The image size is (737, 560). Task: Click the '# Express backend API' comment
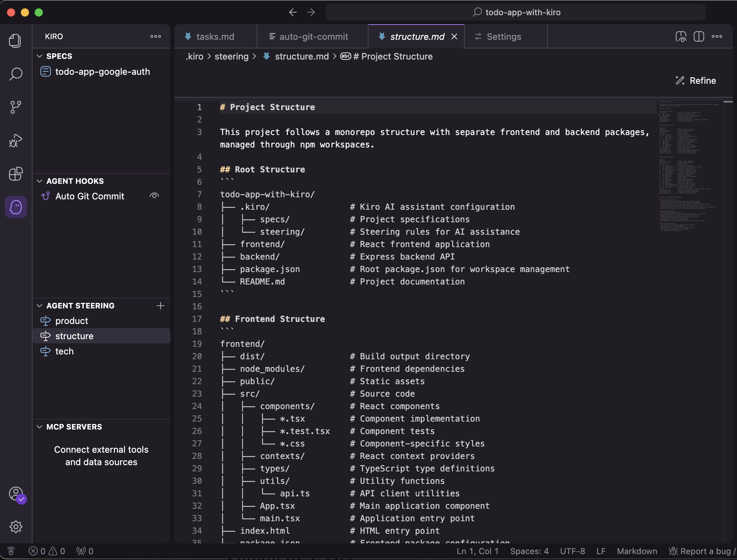click(x=402, y=256)
